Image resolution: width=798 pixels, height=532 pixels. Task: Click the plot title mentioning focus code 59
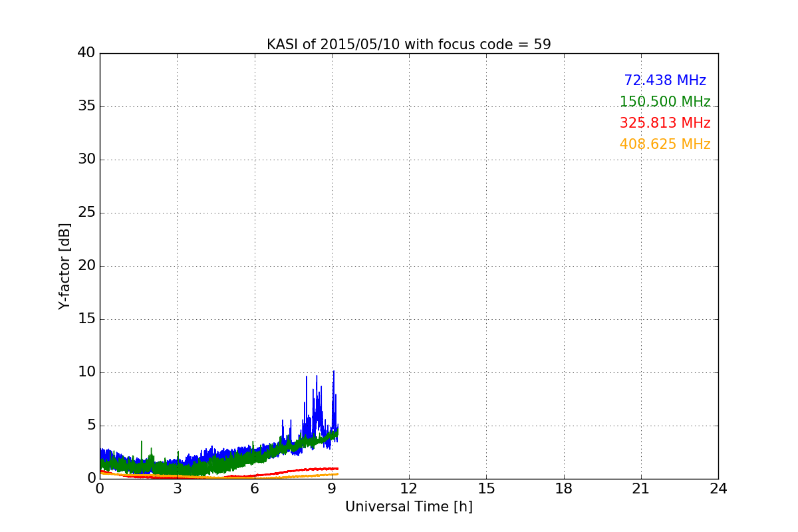pos(408,45)
